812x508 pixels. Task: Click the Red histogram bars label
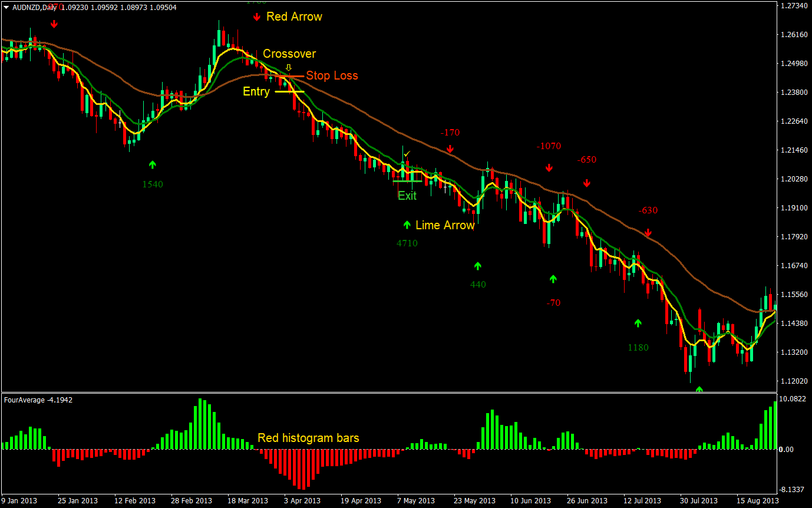(x=309, y=438)
